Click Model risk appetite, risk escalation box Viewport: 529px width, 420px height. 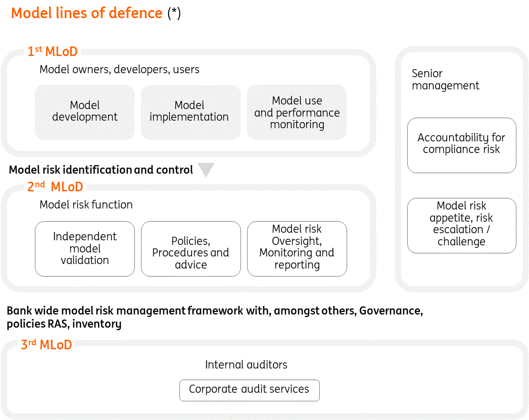[461, 224]
